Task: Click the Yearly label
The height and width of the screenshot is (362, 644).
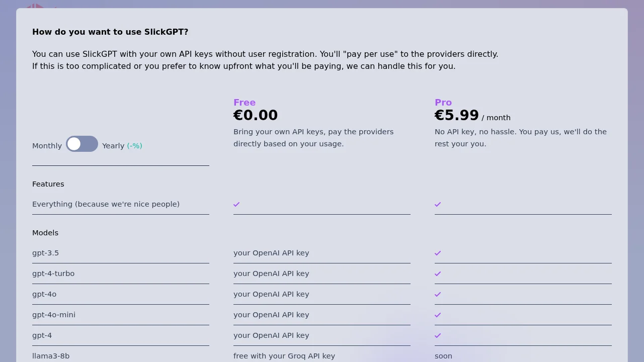Action: pos(113,146)
